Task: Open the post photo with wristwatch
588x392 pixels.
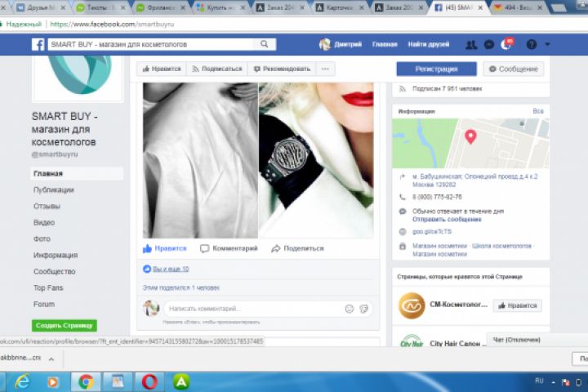Action: pos(316,160)
